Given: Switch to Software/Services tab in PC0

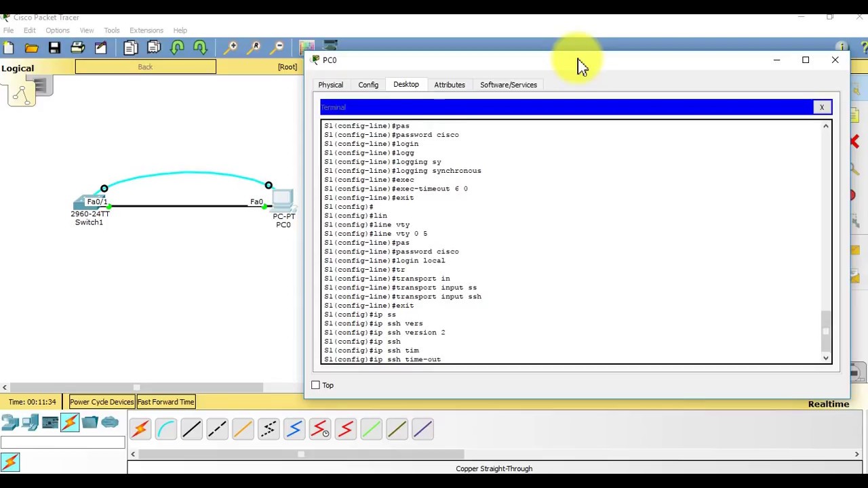Looking at the screenshot, I should 509,85.
